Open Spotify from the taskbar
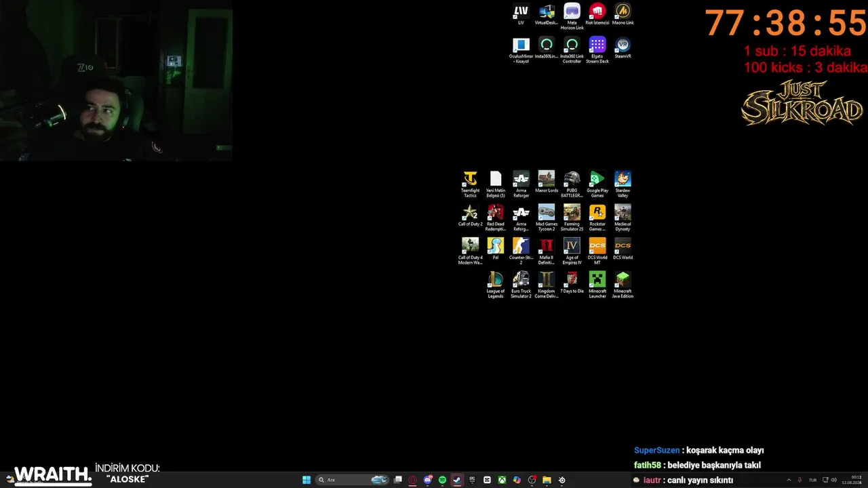 (442, 480)
